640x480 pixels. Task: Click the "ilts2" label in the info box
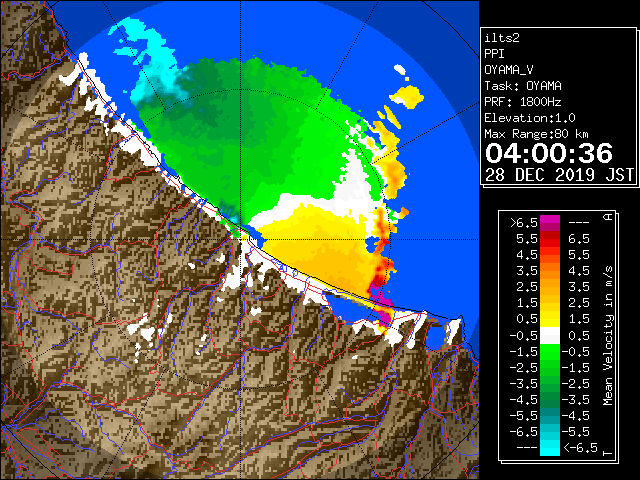502,38
